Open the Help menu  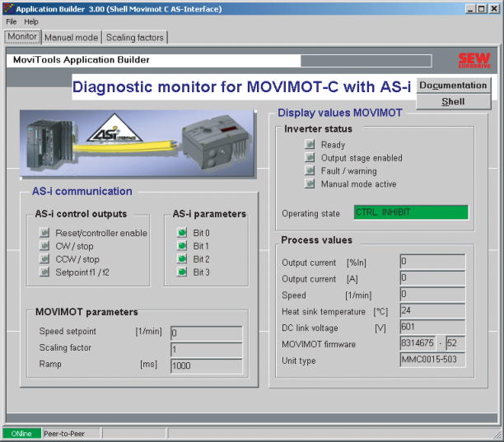click(30, 21)
